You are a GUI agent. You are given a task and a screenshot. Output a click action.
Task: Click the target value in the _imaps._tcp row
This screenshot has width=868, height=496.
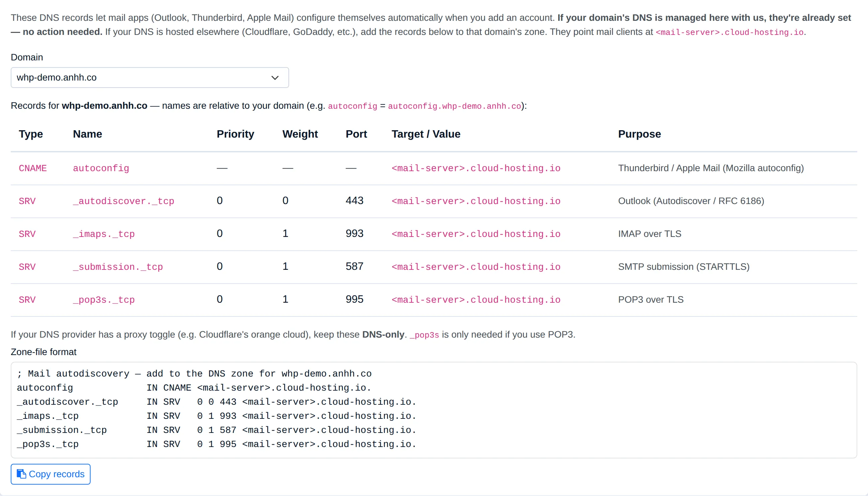[476, 234]
